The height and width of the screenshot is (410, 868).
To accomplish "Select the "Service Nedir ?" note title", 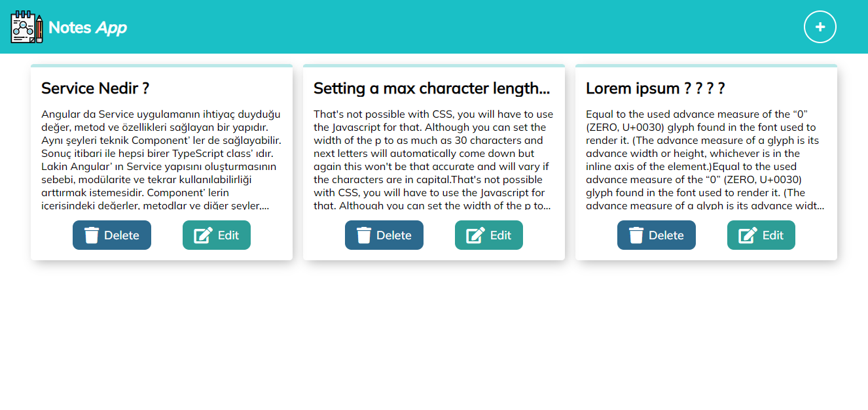I will (x=96, y=88).
